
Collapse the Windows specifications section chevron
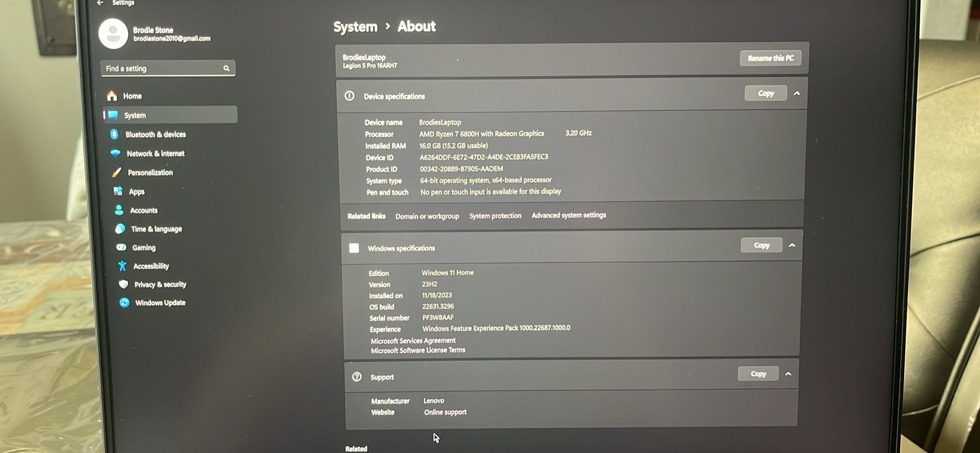(792, 245)
